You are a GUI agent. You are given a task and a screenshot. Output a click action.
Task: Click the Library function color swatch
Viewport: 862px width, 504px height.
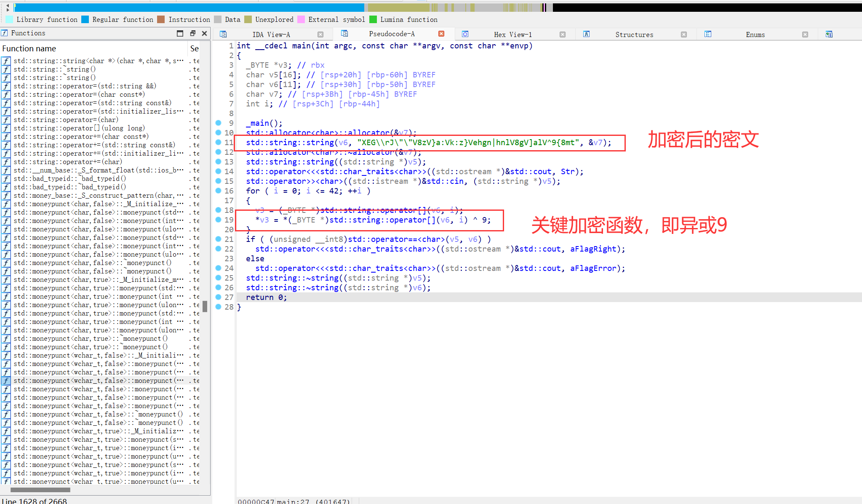click(x=9, y=19)
